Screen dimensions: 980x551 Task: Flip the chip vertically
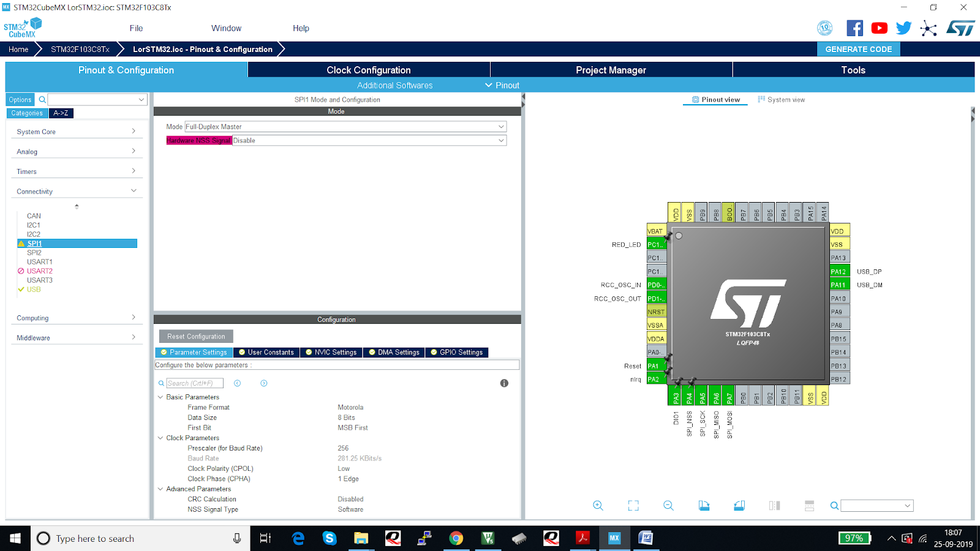point(809,505)
